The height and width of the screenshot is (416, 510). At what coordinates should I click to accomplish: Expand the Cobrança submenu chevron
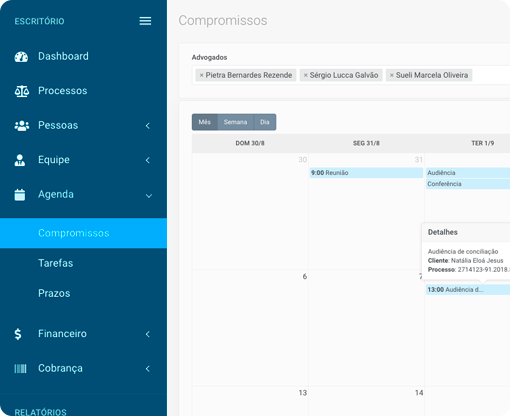[x=148, y=369]
